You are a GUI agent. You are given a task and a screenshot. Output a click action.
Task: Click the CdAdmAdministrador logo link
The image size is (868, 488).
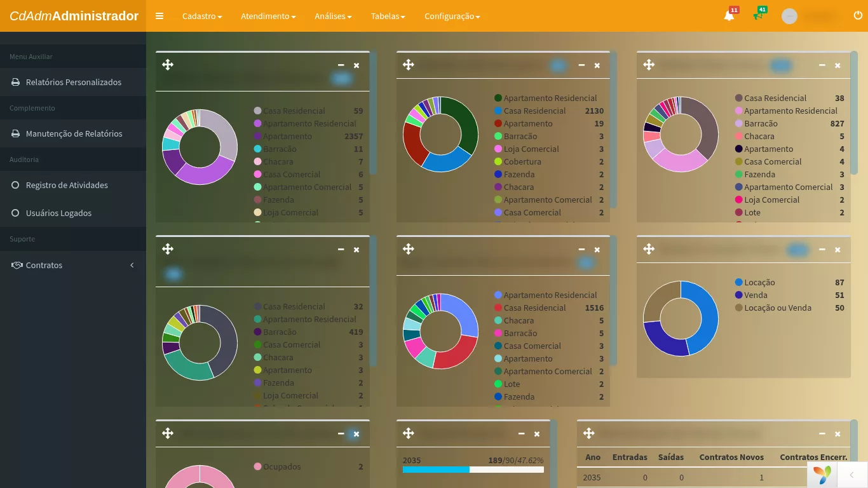[74, 16]
